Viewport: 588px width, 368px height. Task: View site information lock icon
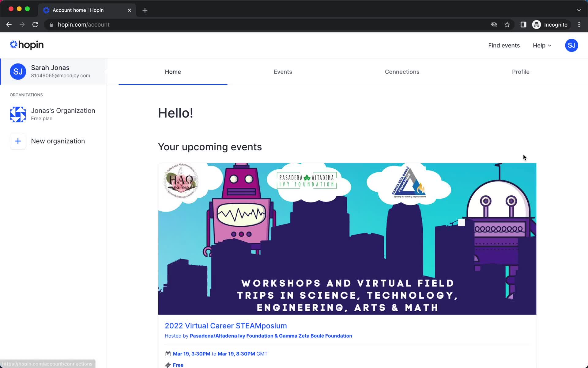pos(51,25)
